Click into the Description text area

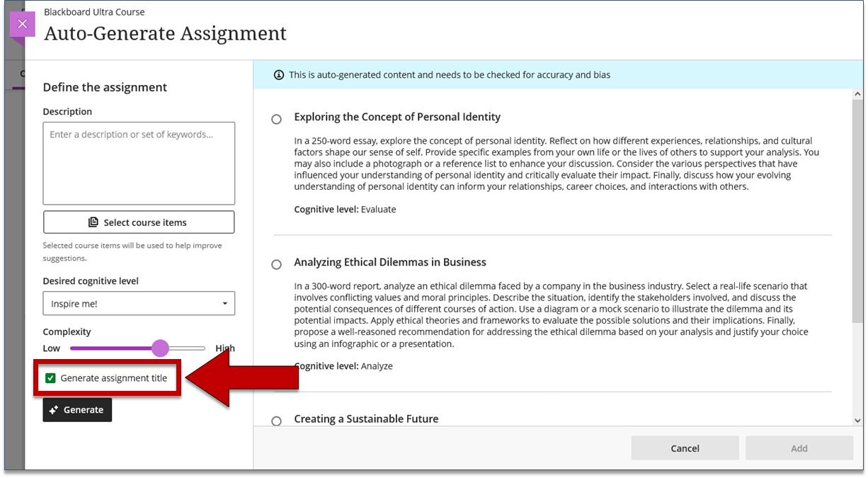point(139,164)
